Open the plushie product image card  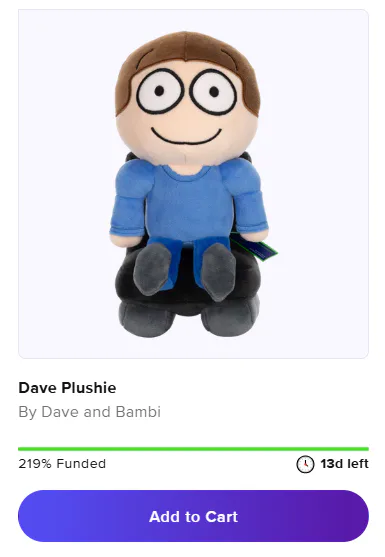193,184
